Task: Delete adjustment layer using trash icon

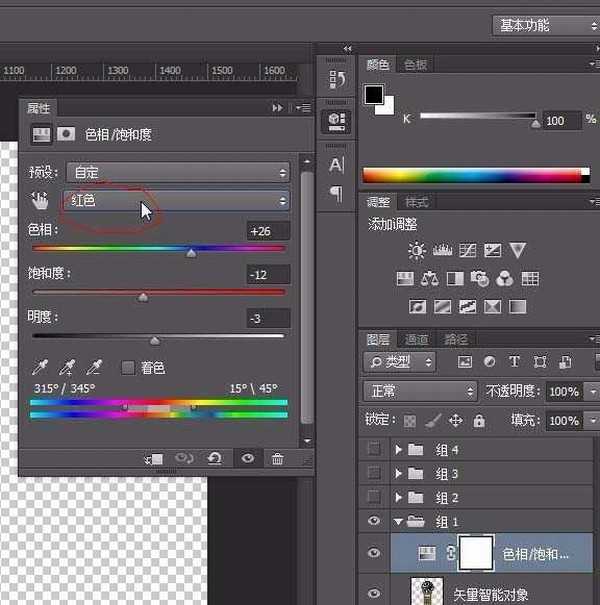Action: pyautogui.click(x=278, y=459)
